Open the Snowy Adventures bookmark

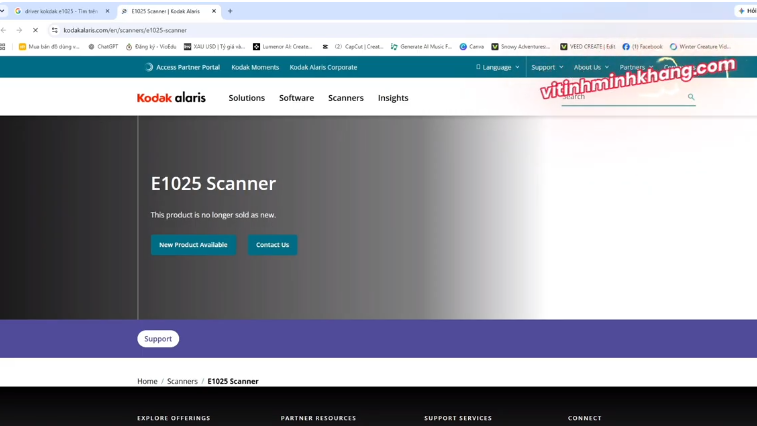point(520,47)
